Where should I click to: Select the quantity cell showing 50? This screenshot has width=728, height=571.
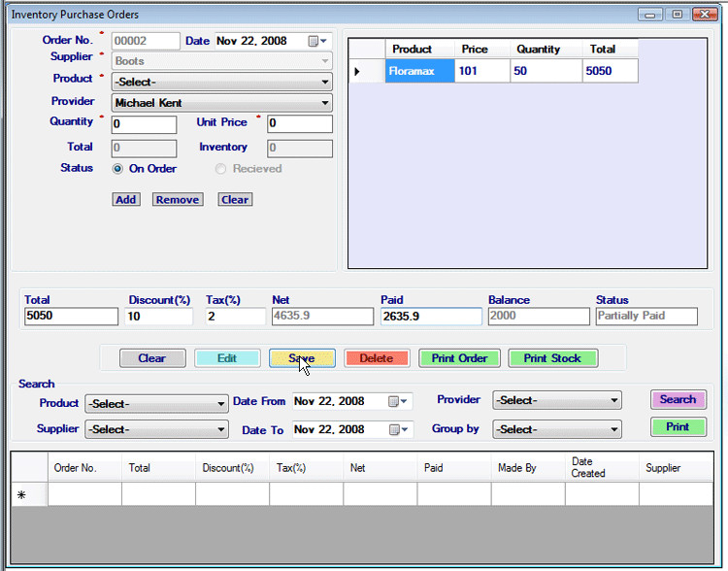point(546,71)
